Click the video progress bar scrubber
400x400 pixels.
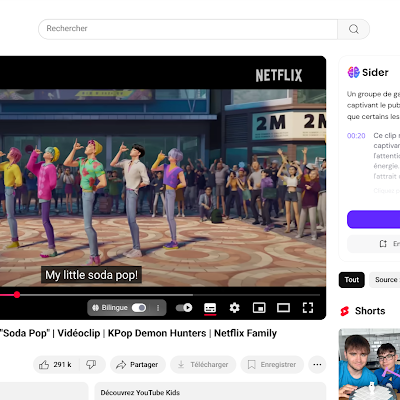coord(17,295)
